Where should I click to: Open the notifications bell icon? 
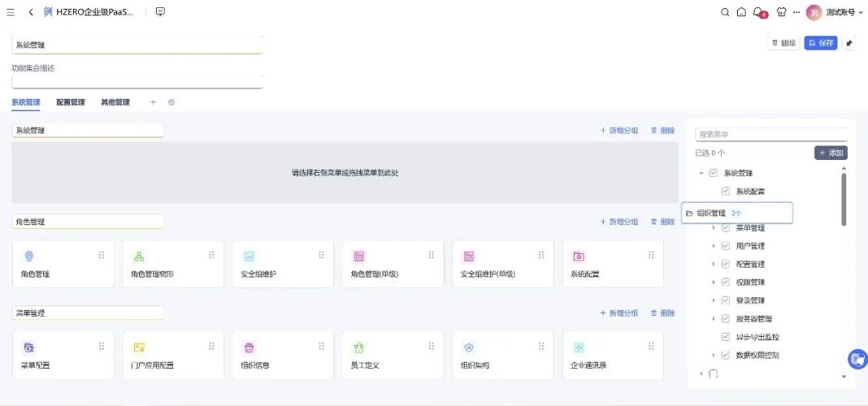click(758, 12)
